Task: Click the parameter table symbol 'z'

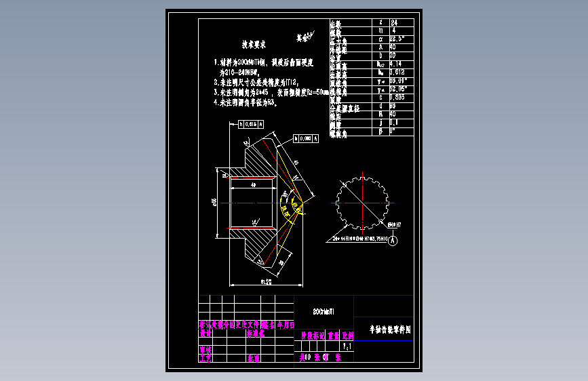Action: click(x=380, y=22)
